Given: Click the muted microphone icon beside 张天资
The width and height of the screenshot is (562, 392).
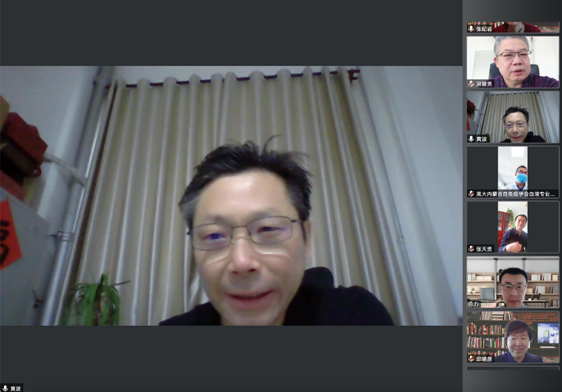Looking at the screenshot, I should tap(471, 249).
